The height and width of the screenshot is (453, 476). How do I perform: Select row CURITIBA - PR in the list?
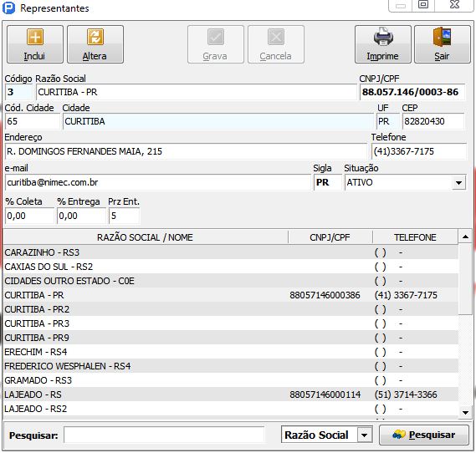[x=230, y=295]
